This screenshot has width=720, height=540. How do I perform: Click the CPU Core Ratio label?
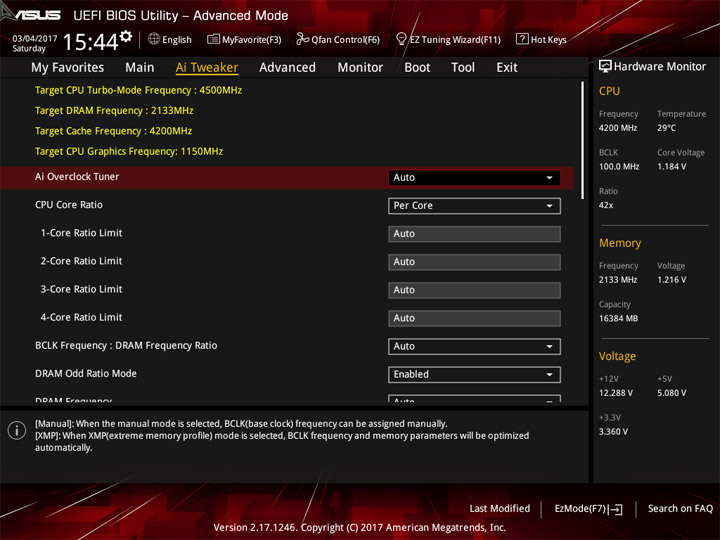[x=69, y=205]
